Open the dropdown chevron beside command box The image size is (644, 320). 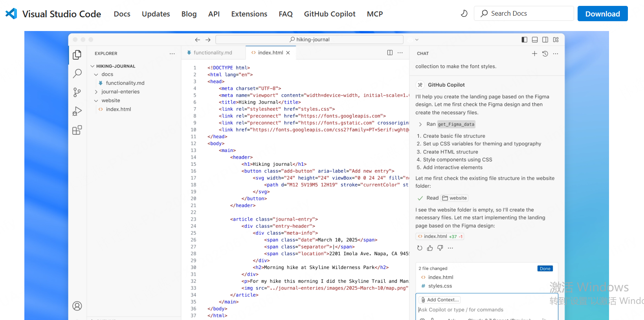[x=417, y=40]
